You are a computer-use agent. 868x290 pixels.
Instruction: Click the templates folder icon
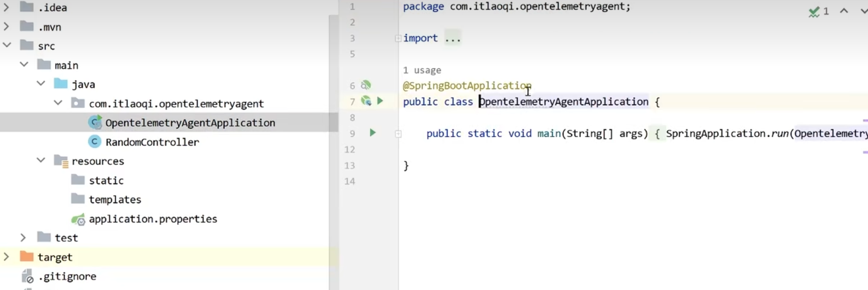point(77,199)
